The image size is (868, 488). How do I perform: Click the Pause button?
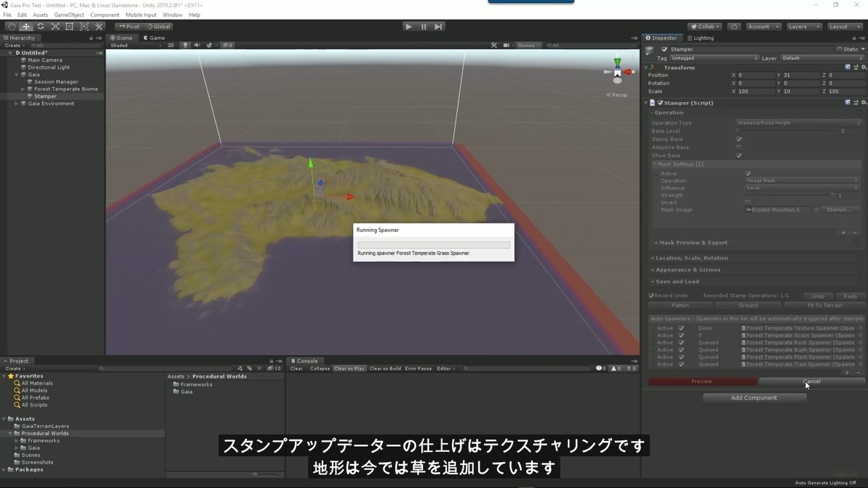[424, 27]
